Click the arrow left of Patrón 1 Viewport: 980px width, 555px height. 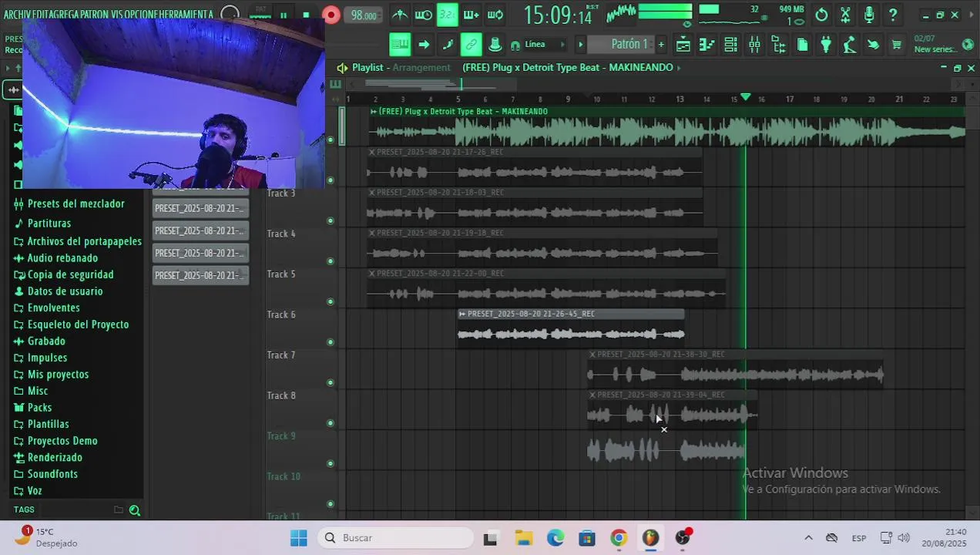point(581,45)
